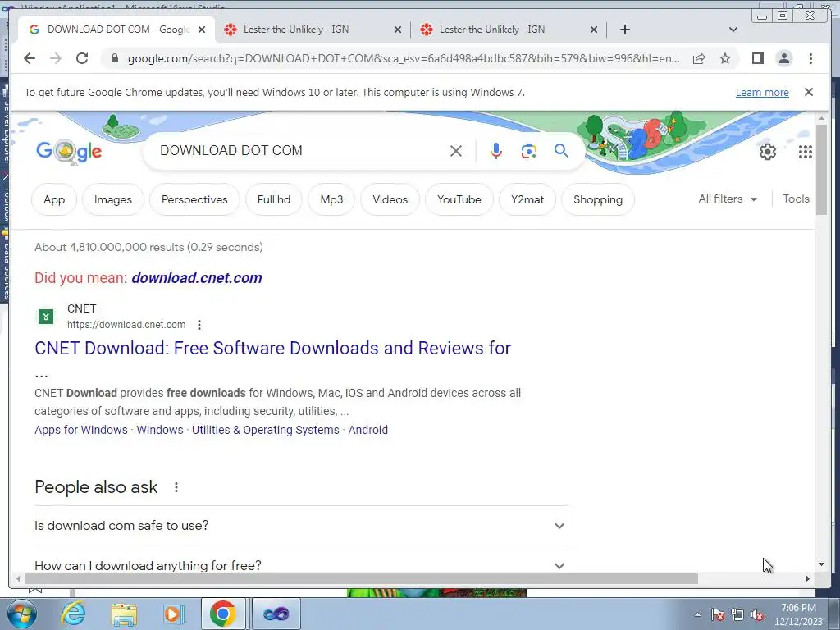Click the horizontal scrollbar thumb
The image size is (840, 630).
(x=362, y=579)
